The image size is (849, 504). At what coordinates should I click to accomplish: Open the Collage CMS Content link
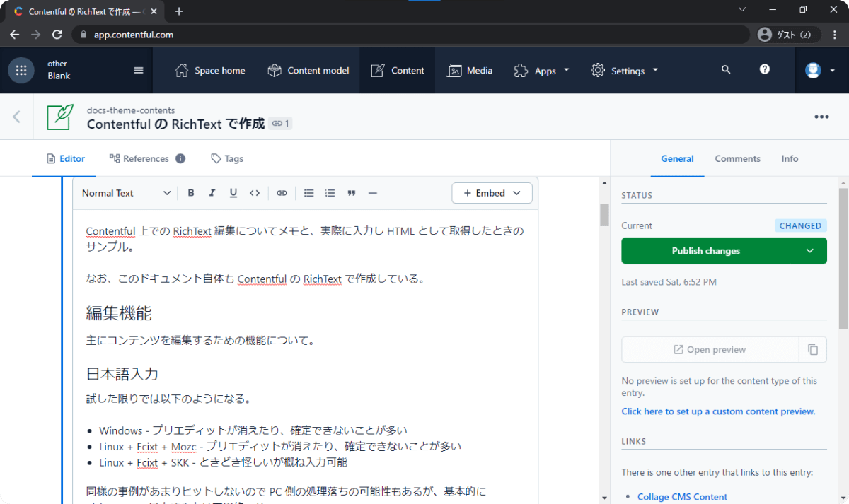coord(682,497)
